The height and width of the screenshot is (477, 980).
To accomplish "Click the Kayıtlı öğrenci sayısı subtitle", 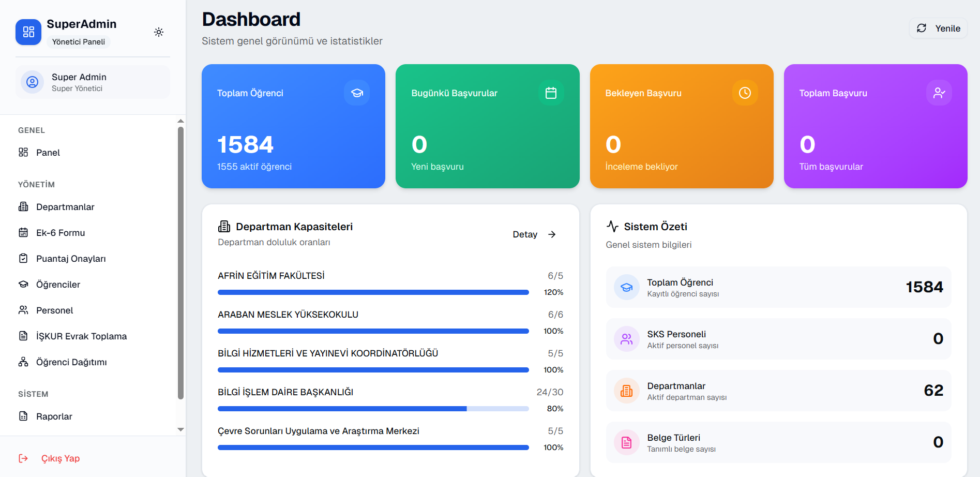I will pyautogui.click(x=683, y=294).
